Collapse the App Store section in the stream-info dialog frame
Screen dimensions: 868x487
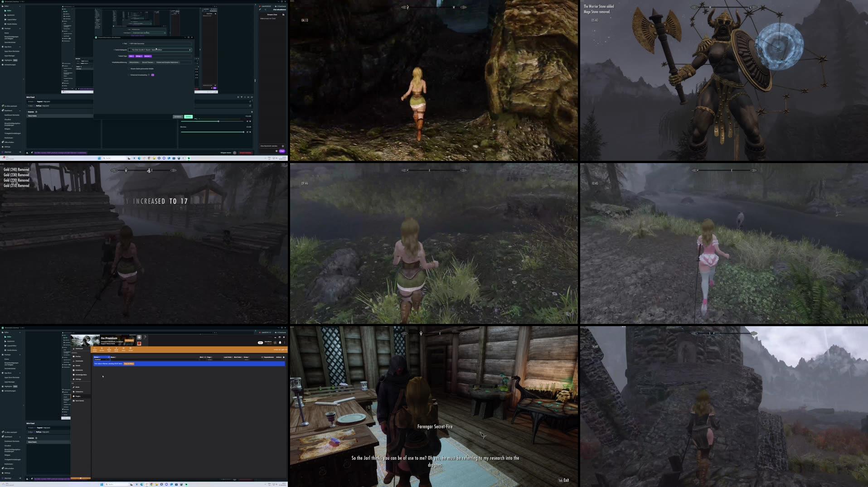pyautogui.click(x=20, y=47)
